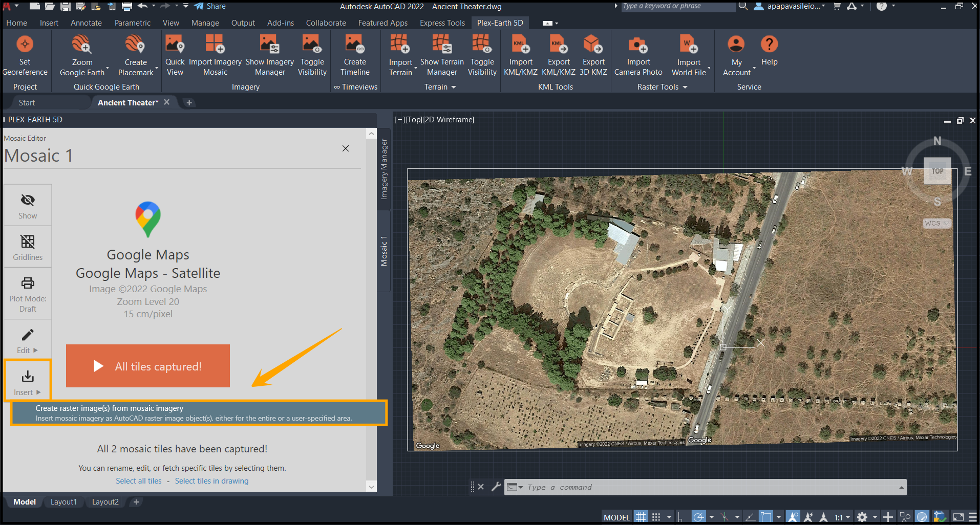Click Import World File tool

(689, 55)
